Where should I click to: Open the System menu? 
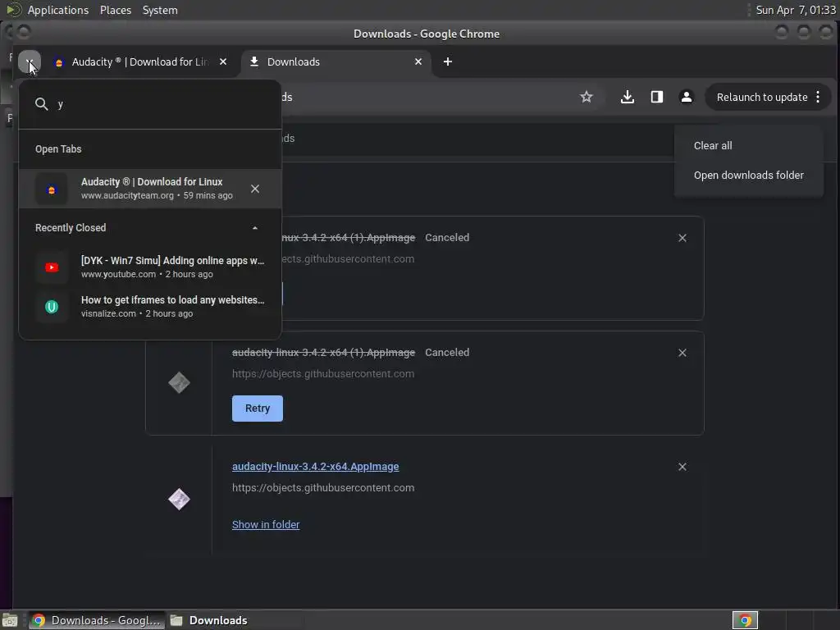coord(160,10)
